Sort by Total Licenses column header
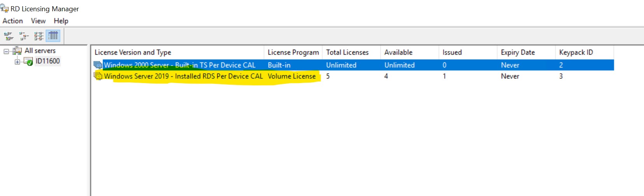Image resolution: width=644 pixels, height=196 pixels. pos(351,52)
